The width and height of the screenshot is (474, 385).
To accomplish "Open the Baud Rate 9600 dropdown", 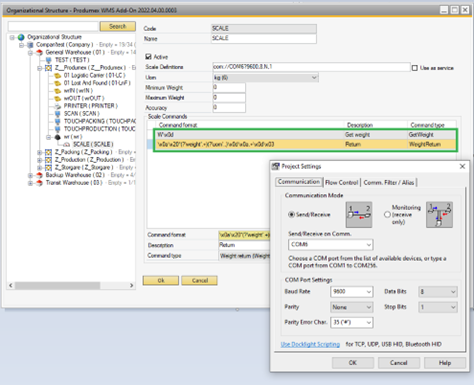I will tap(352, 292).
